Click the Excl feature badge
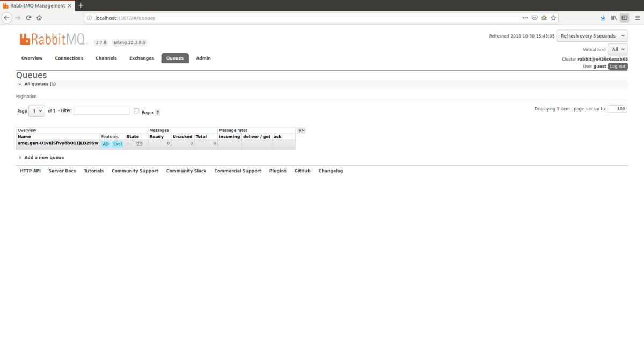 [118, 144]
